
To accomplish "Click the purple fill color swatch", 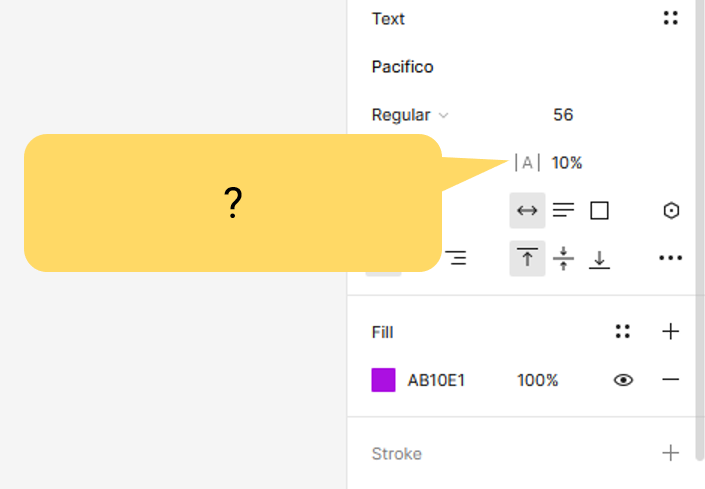I will coord(383,380).
